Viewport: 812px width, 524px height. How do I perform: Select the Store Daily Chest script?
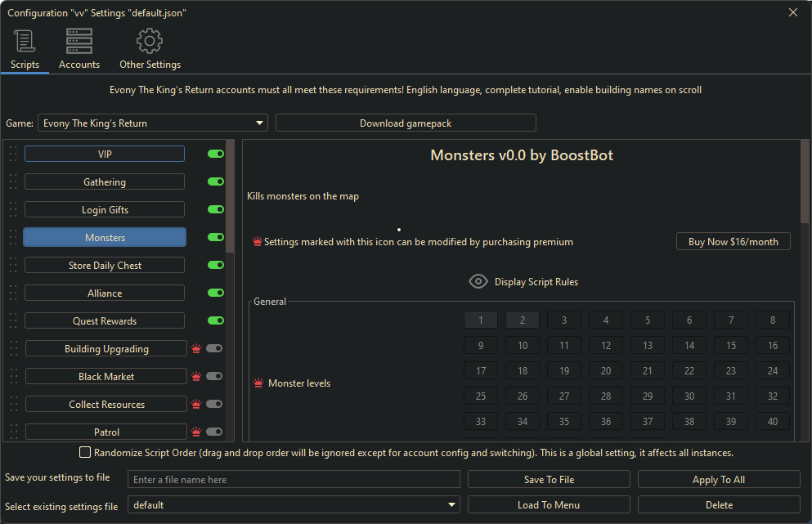105,266
